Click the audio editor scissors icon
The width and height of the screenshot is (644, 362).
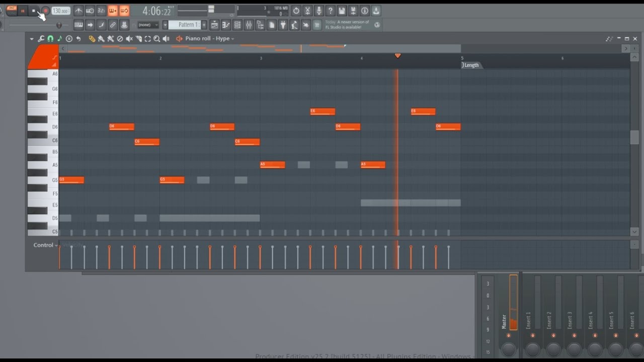[307, 11]
